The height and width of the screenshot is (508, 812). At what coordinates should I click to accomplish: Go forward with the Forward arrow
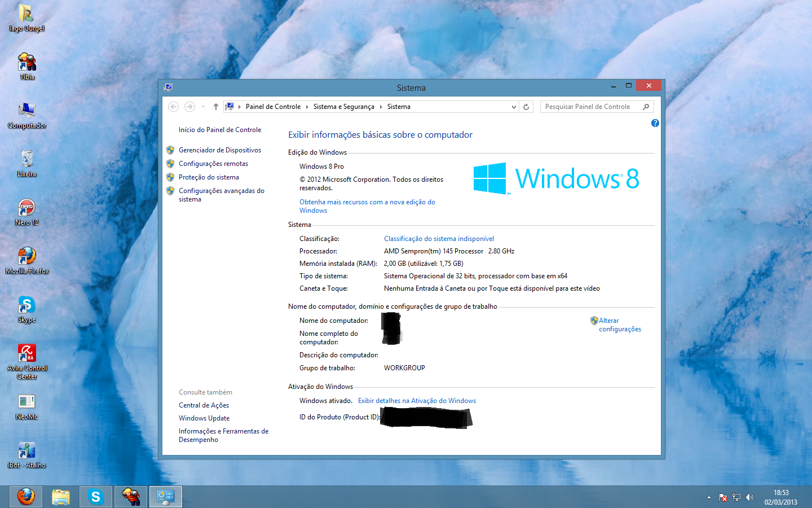click(x=189, y=107)
